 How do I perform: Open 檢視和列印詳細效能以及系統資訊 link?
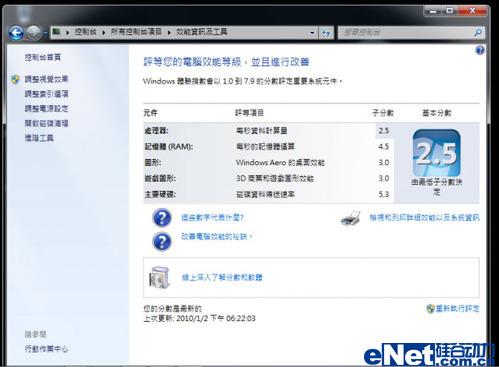point(424,218)
